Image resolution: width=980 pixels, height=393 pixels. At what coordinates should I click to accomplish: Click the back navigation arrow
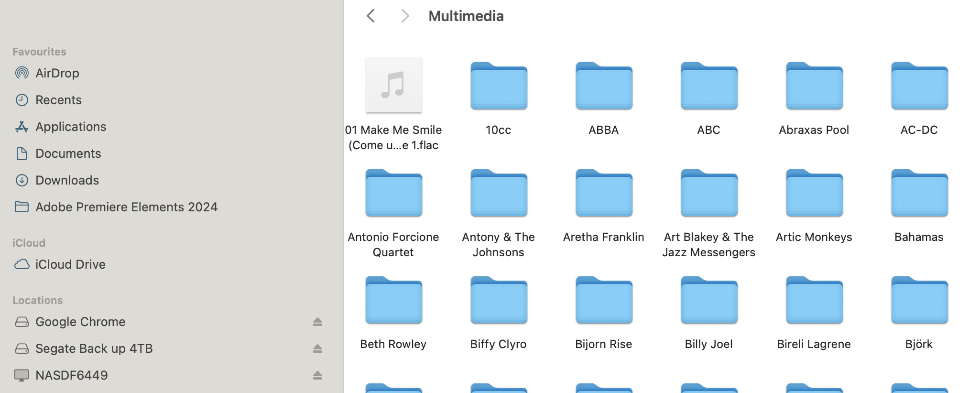click(371, 16)
